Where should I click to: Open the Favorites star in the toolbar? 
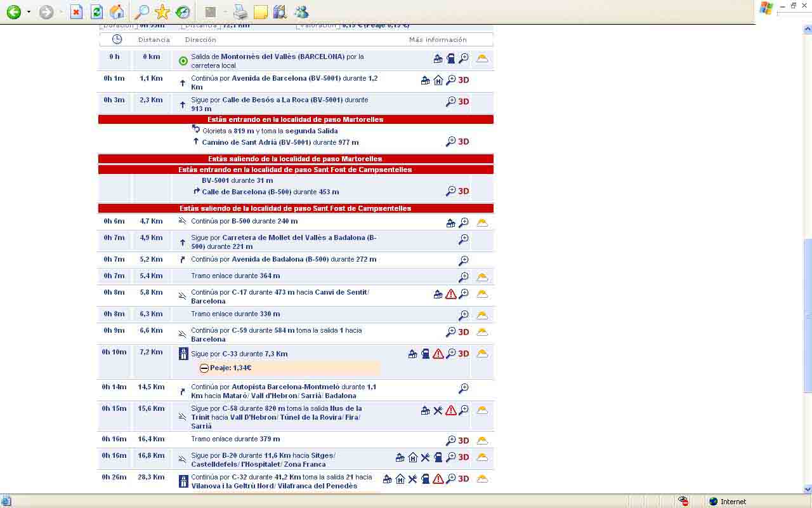coord(162,12)
